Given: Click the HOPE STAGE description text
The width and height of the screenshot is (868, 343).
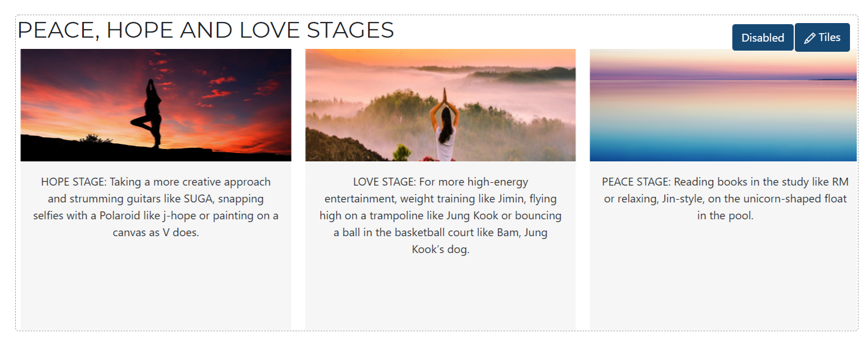Looking at the screenshot, I should [x=155, y=207].
